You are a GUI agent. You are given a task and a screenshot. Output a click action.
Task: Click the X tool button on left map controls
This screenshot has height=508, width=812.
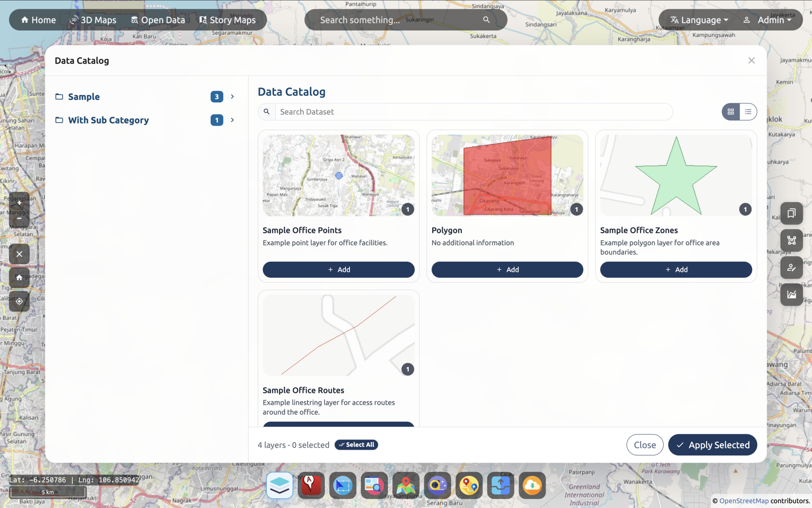pos(19,254)
